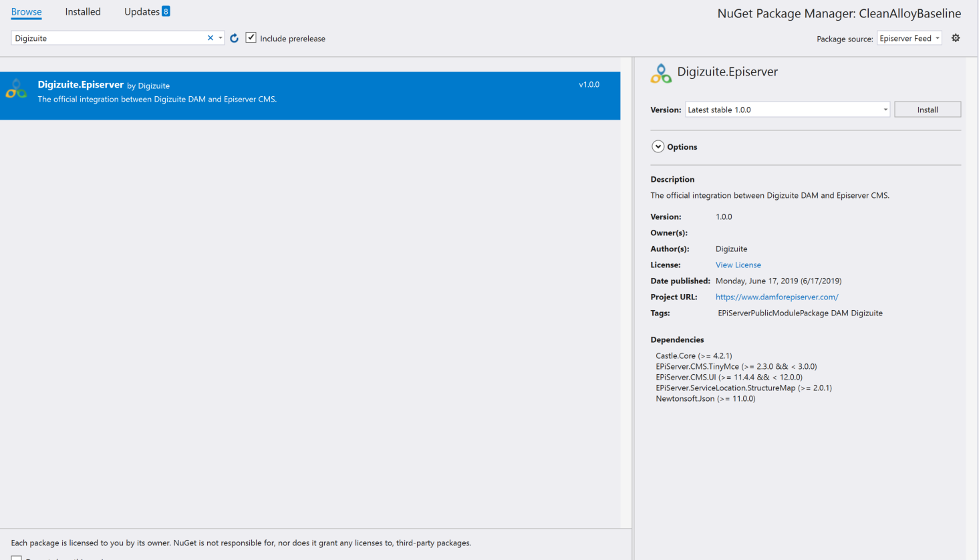Click the Digizuite.Episerver logo in results list
This screenshot has width=979, height=560.
click(16, 90)
